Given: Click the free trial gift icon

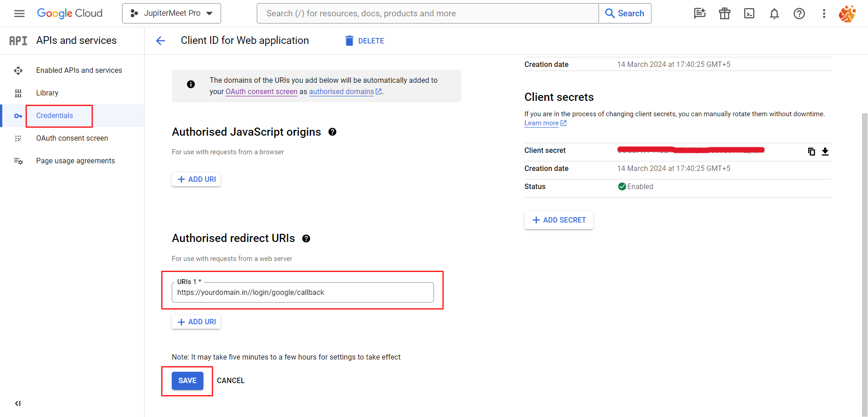Looking at the screenshot, I should pyautogui.click(x=725, y=14).
